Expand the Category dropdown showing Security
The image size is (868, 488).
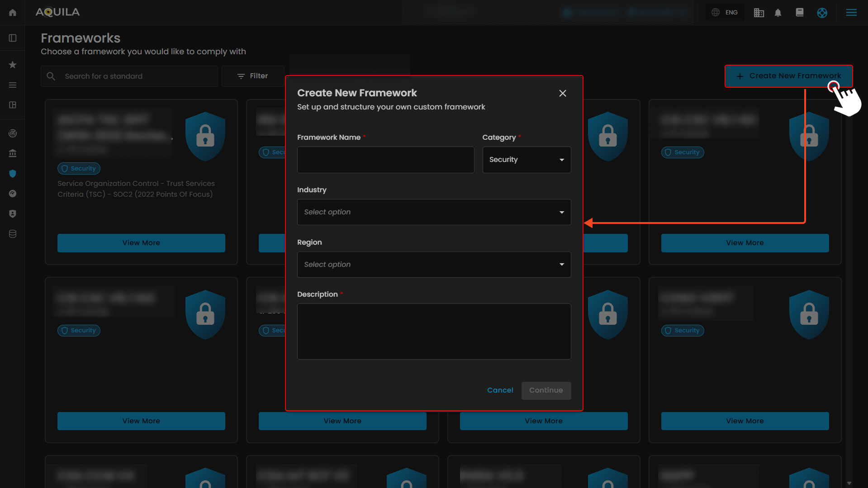[526, 160]
